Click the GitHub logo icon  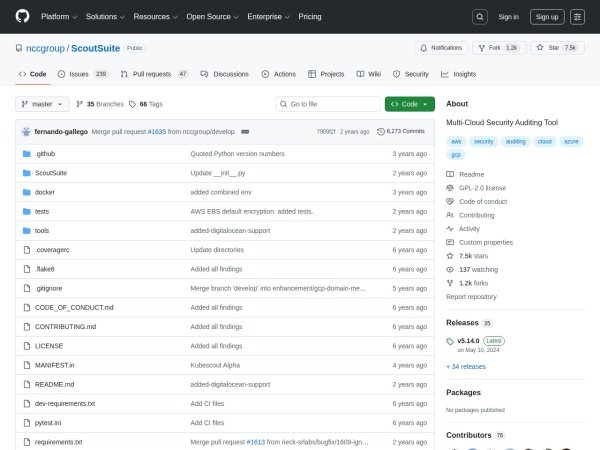[23, 16]
